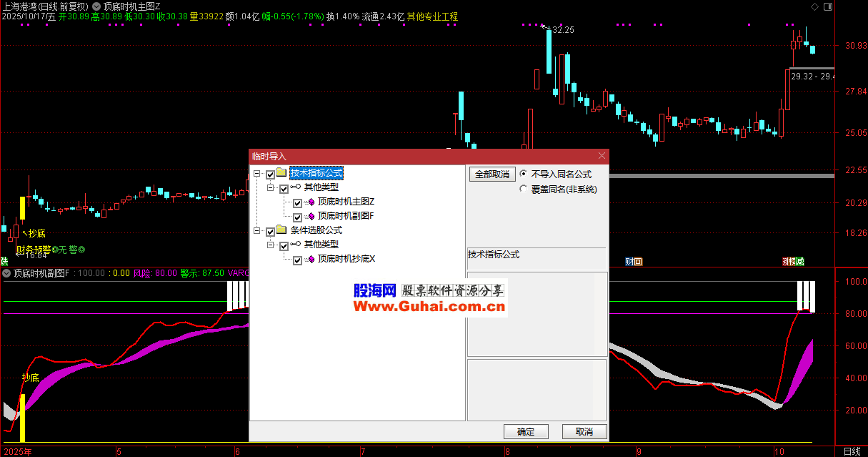Open the 顶底时机主图Z indicator dropdown arrow
The width and height of the screenshot is (868, 457).
[96, 6]
